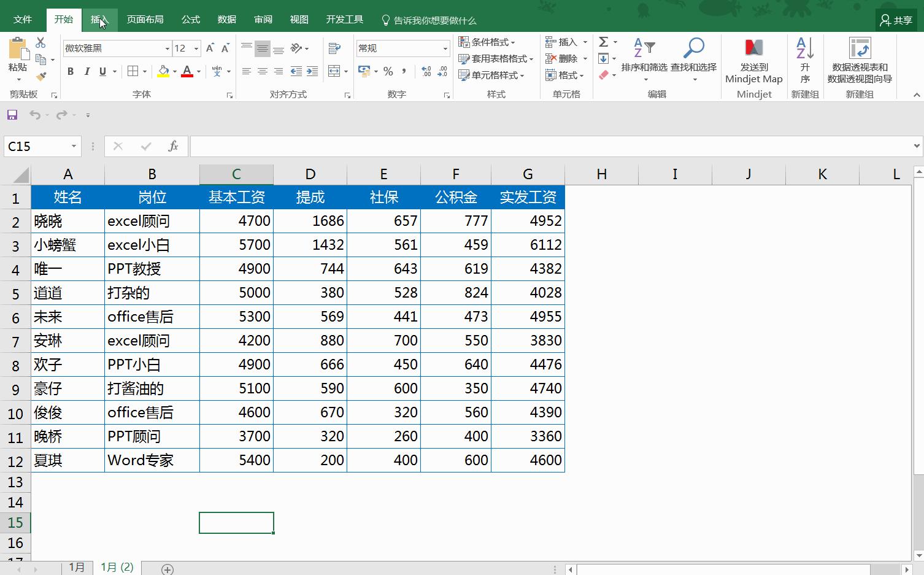924x575 pixels.
Task: Click the Insert Function fx icon
Action: (x=172, y=146)
